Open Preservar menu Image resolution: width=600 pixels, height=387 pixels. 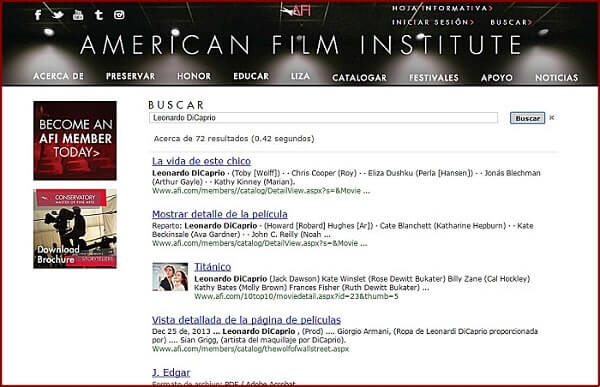click(x=130, y=76)
